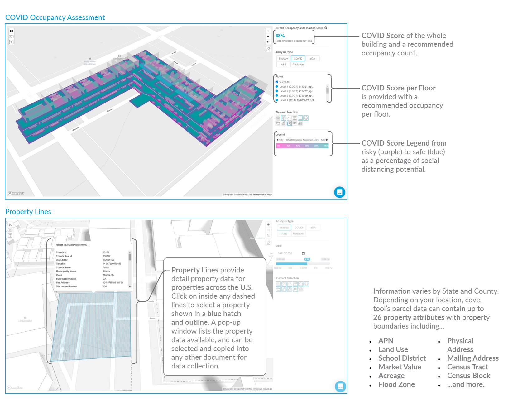Click the compass reset arrow below the COVID map zoom buttons
The height and width of the screenshot is (399, 532).
(x=268, y=42)
